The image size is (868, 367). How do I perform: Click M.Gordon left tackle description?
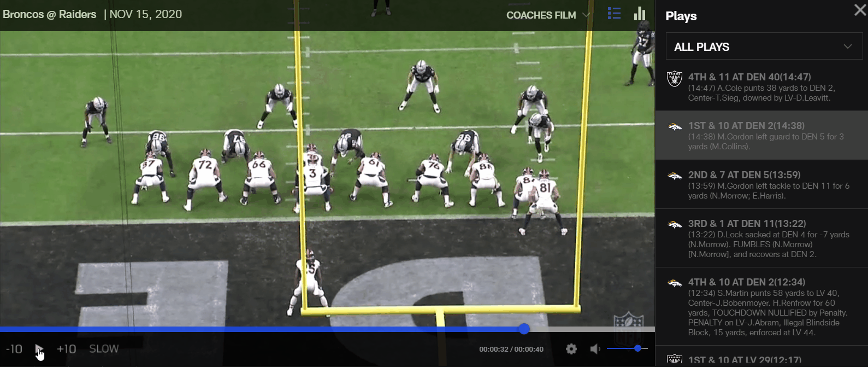(769, 191)
